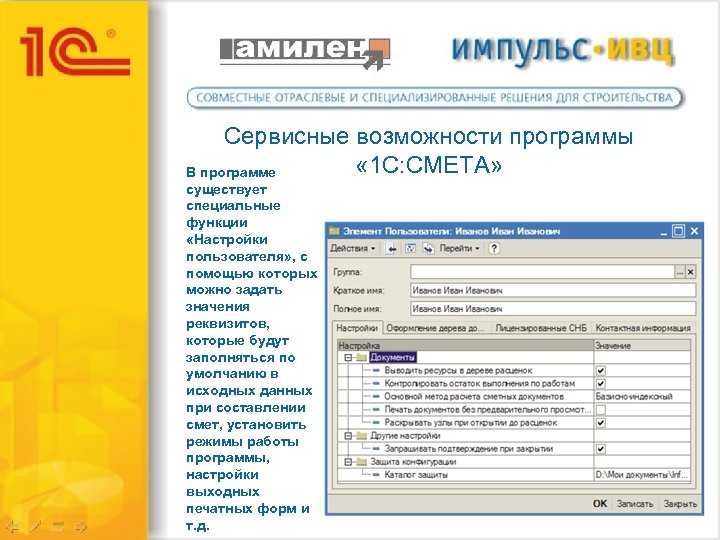The width and height of the screenshot is (720, 540).
Task: Open help with the question mark icon
Action: pyautogui.click(x=494, y=248)
